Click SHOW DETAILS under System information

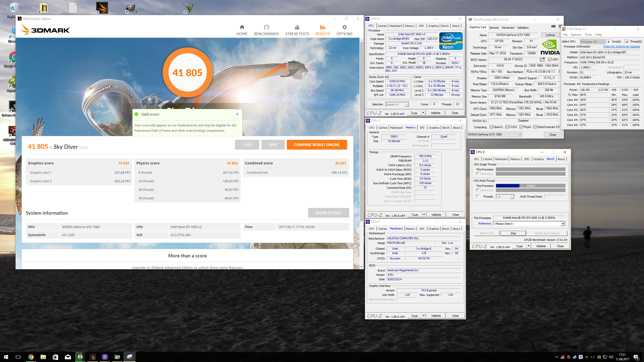coord(328,213)
